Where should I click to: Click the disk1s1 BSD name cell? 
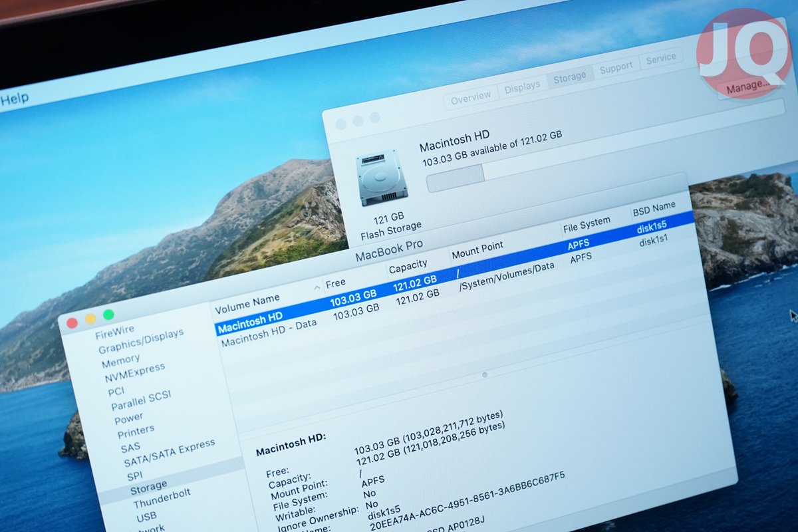(653, 241)
